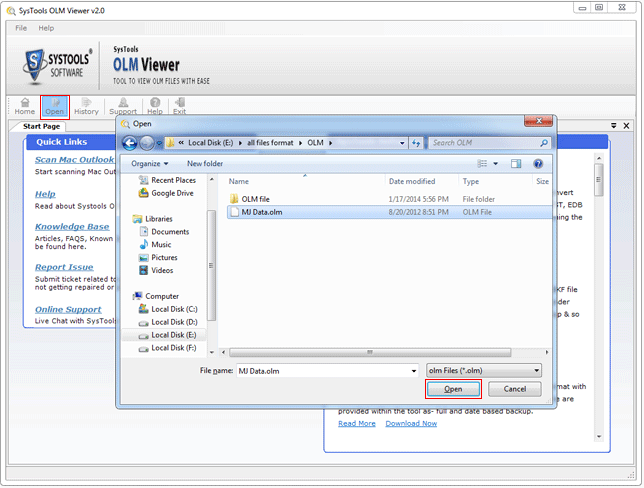
Task: Click the Online Support link
Action: (68, 309)
